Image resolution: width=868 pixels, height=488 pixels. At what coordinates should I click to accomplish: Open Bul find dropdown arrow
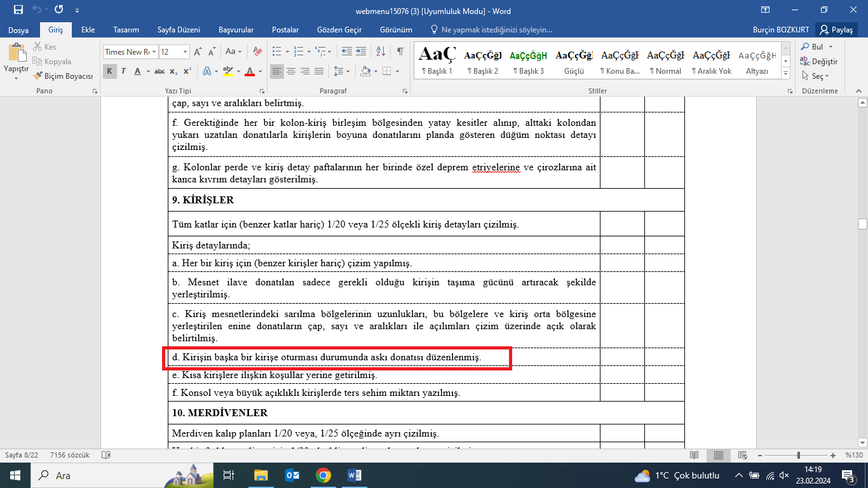[x=830, y=47]
